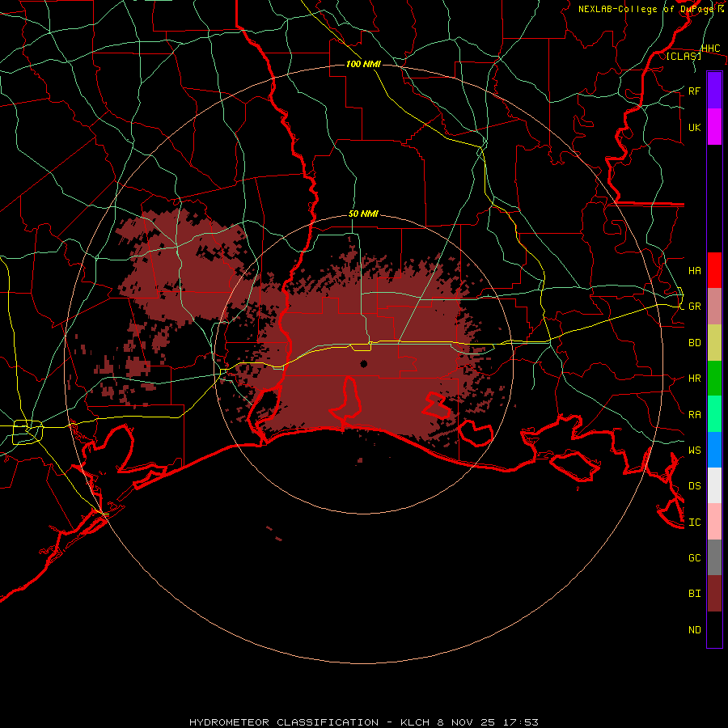Click the ND black legend swatch
Image resolution: width=728 pixels, height=728 pixels.
[x=714, y=629]
